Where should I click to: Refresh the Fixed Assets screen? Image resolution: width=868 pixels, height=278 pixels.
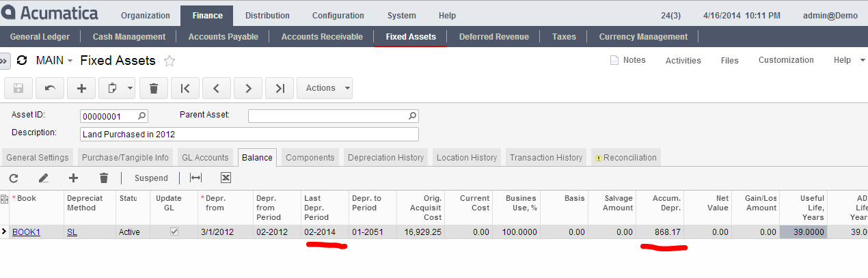[x=22, y=61]
